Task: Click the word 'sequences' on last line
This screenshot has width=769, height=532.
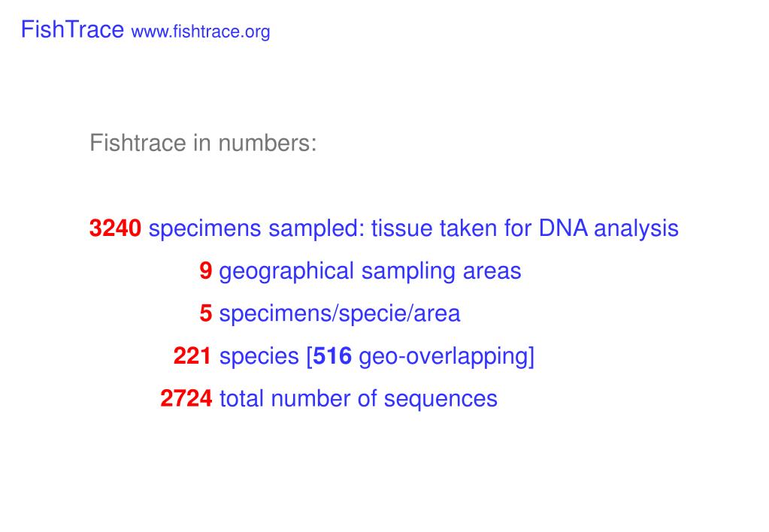Action: coord(441,400)
